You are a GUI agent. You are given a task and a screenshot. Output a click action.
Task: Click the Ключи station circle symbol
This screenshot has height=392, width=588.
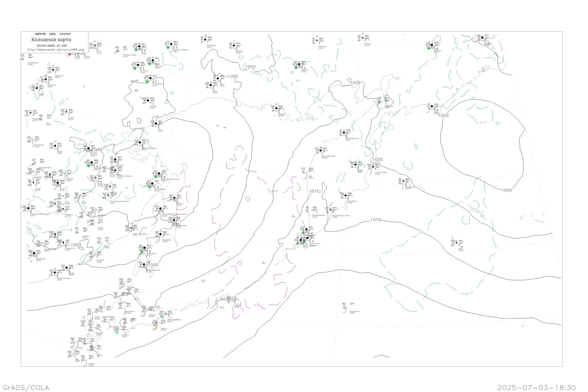pyautogui.click(x=356, y=164)
